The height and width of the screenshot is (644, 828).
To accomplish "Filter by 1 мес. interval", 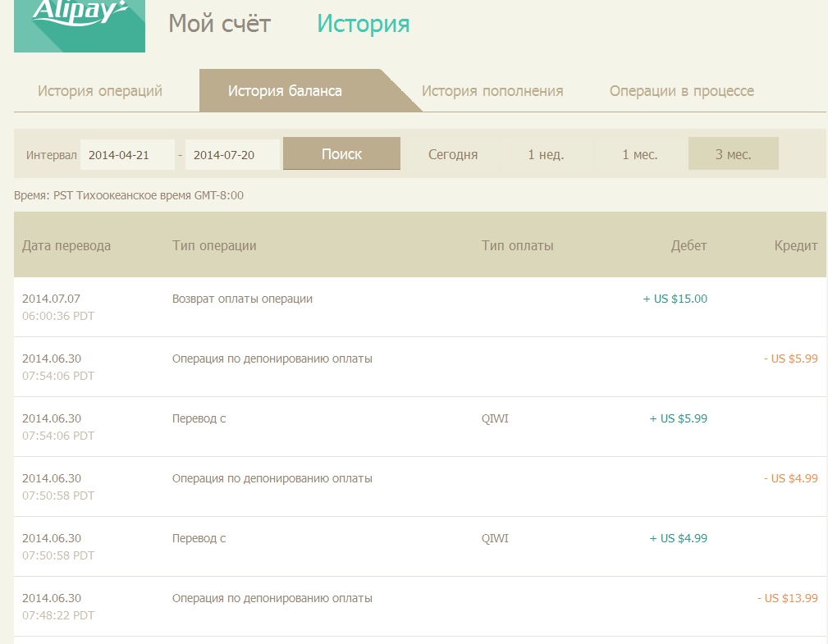I will coord(639,154).
